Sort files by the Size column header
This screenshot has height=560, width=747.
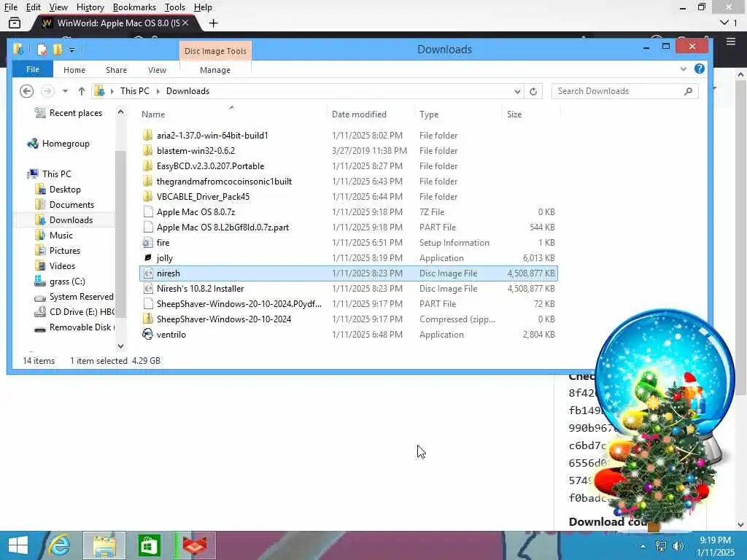coord(514,114)
